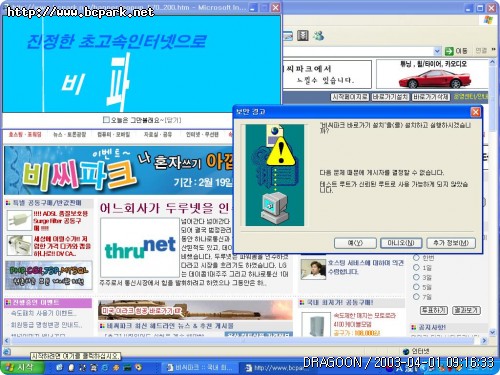Image resolution: width=500 pixels, height=375 pixels.
Task: Click the Windows 시작 Start button
Action: tap(22, 367)
